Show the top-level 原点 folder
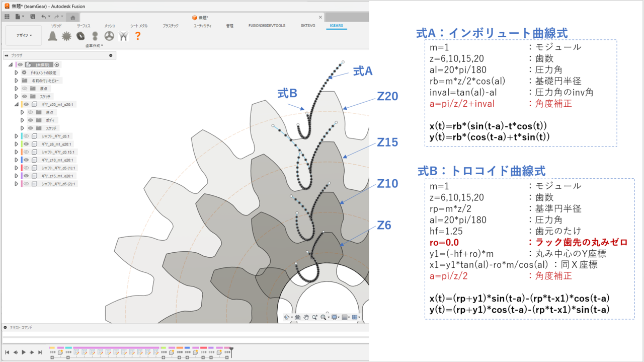The width and height of the screenshot is (644, 362). [24, 88]
